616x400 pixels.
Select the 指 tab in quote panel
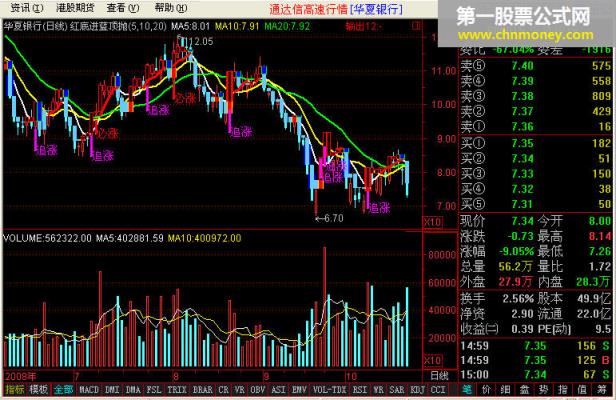tap(563, 389)
